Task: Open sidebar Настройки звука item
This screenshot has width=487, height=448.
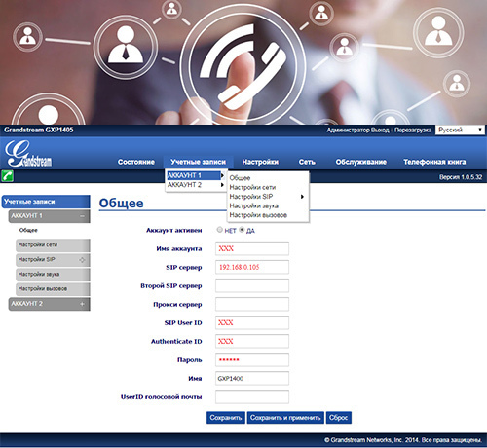Action: tap(53, 275)
